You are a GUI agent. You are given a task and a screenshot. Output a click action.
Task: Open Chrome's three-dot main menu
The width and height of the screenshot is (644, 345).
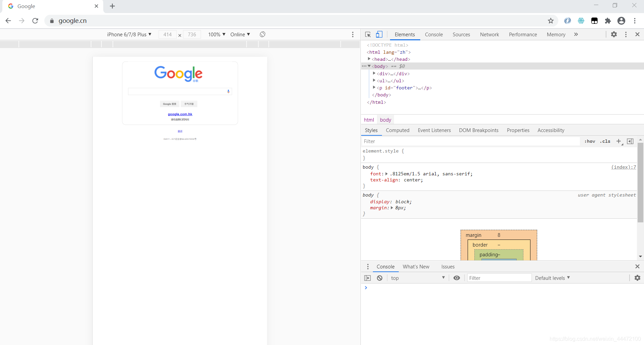635,21
